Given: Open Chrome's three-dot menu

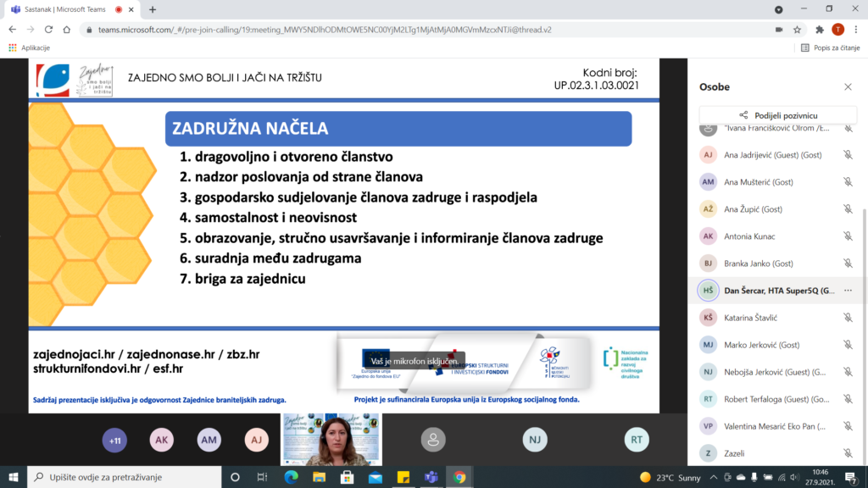Looking at the screenshot, I should (855, 29).
